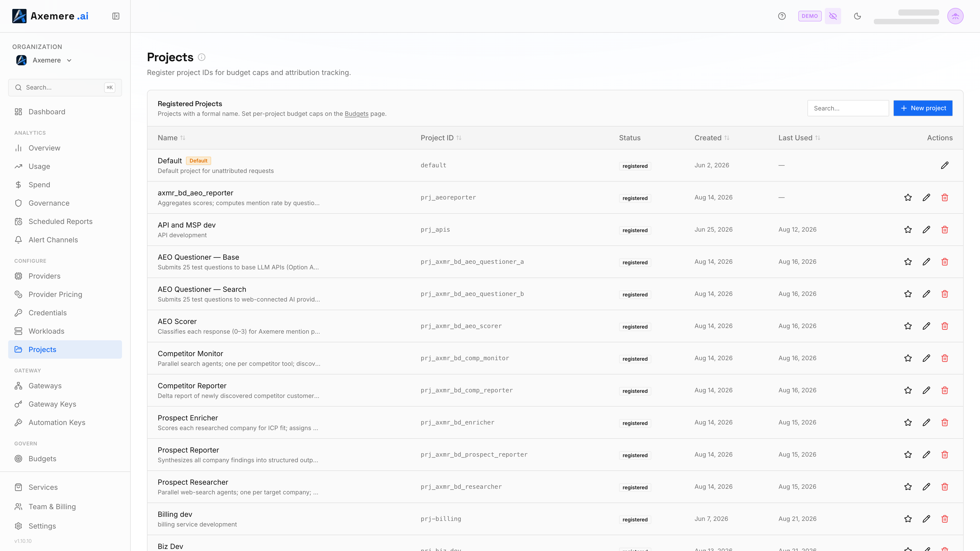This screenshot has height=551, width=980.
Task: Edit the Competitor Reporter project
Action: (x=926, y=390)
